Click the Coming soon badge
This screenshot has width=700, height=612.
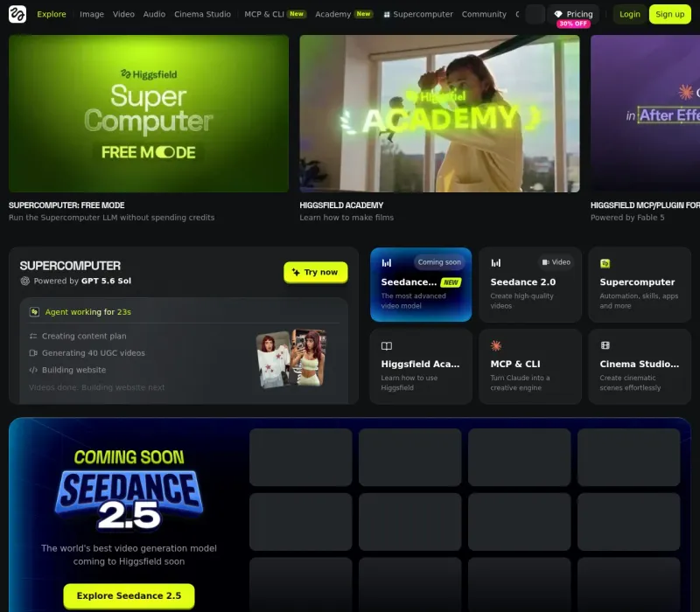click(x=439, y=262)
